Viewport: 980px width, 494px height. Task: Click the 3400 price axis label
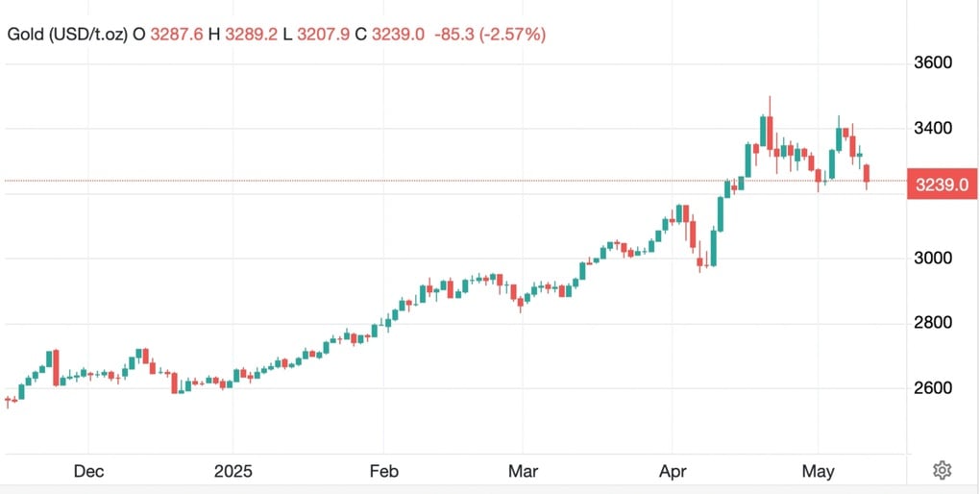coord(933,128)
